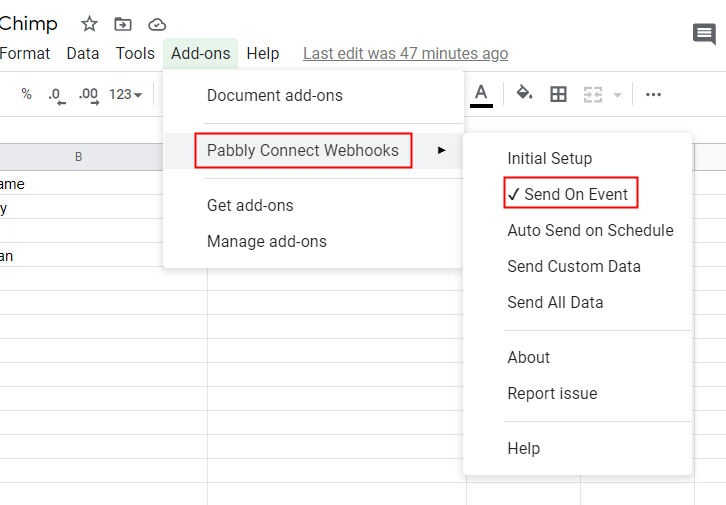Select the cell ending with 'an'
This screenshot has width=726, height=505.
click(x=81, y=255)
